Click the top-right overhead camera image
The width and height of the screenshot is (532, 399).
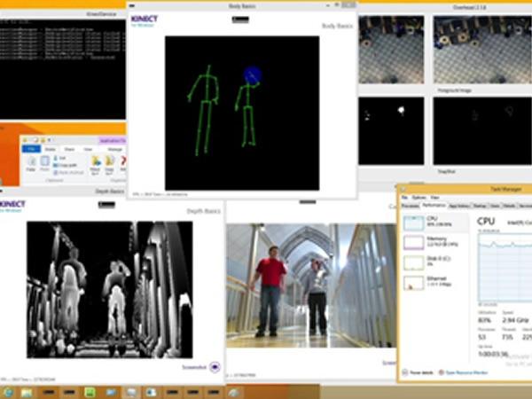482,50
